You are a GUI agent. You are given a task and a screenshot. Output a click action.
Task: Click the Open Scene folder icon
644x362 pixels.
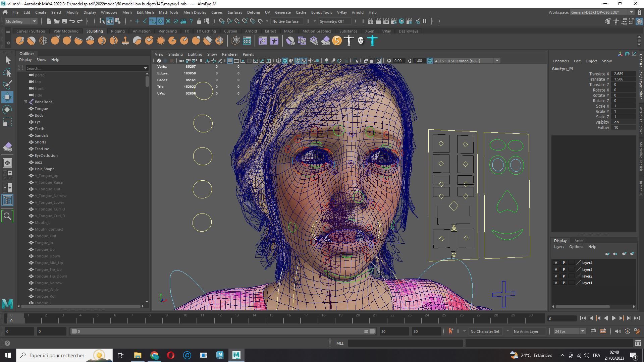coord(56,21)
